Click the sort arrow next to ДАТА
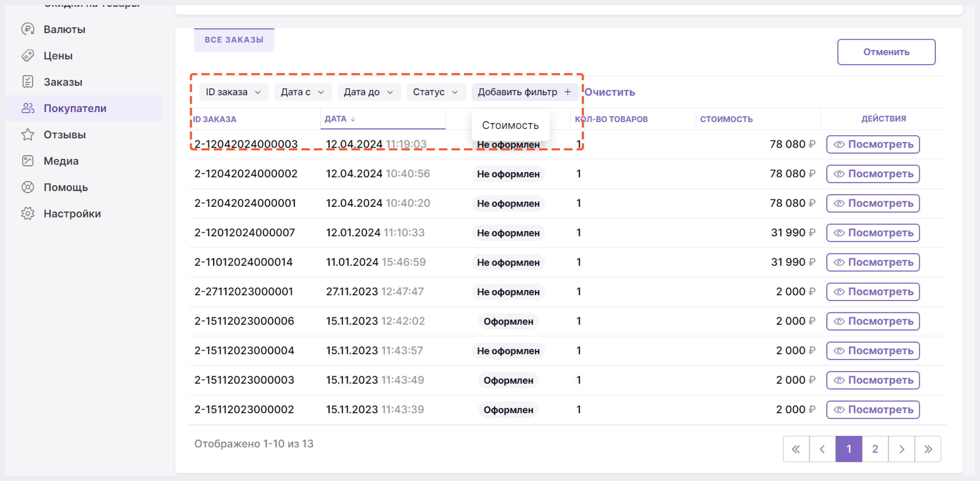The image size is (980, 481). (353, 119)
